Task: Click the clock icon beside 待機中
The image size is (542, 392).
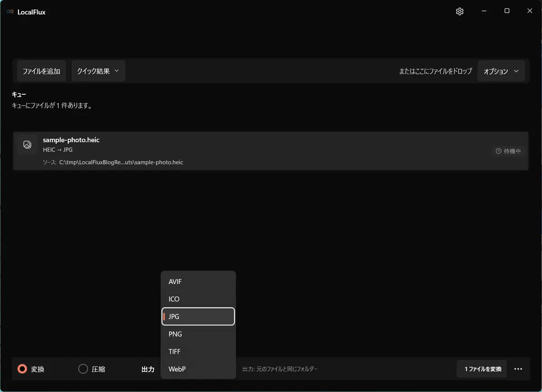Action: pyautogui.click(x=499, y=151)
